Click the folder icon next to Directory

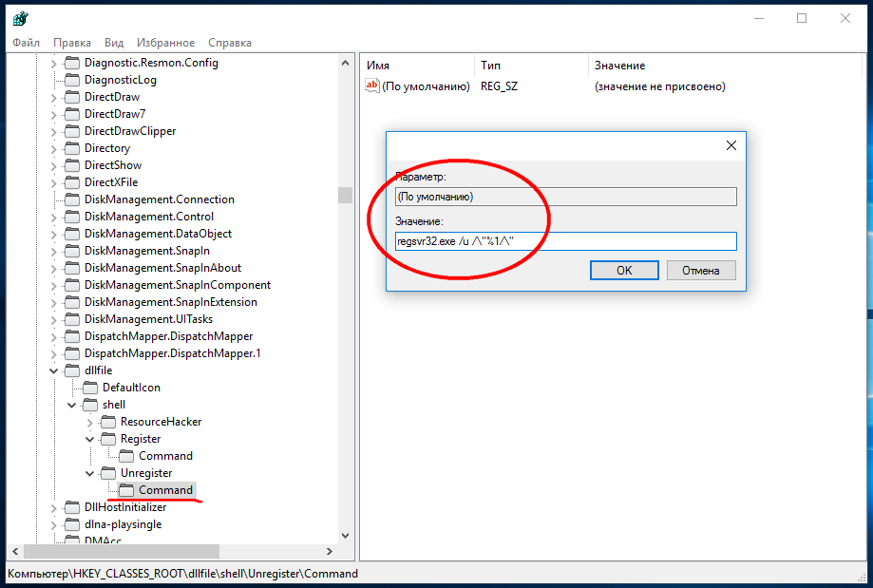[72, 148]
